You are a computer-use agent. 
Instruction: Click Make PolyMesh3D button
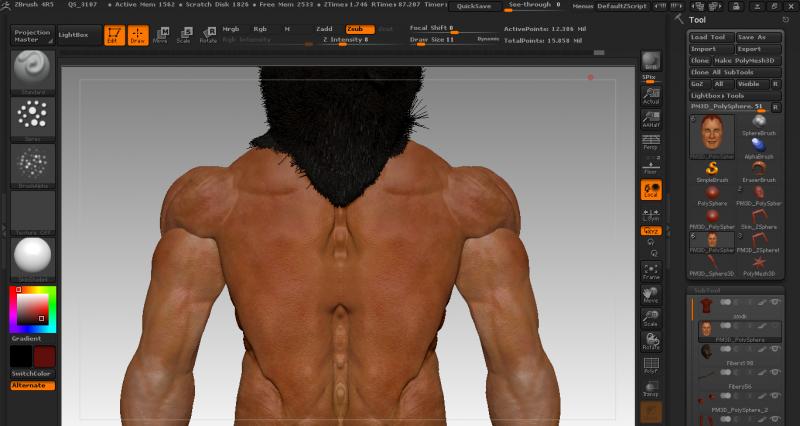[747, 61]
